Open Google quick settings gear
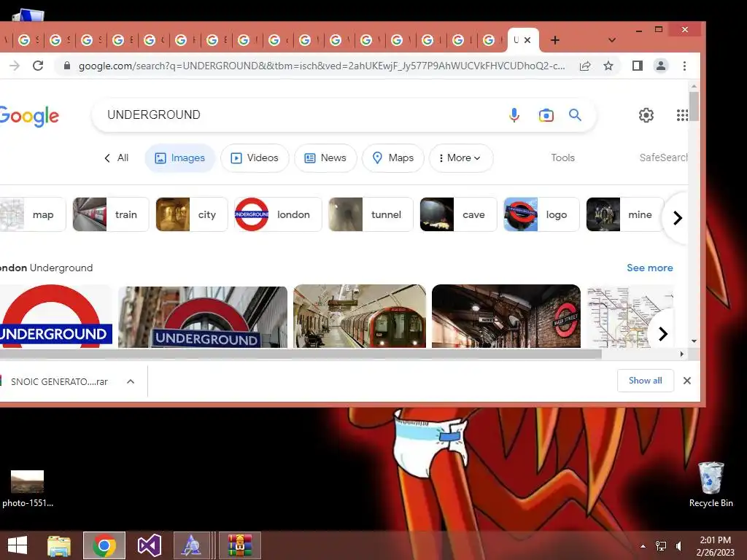 [x=646, y=114]
